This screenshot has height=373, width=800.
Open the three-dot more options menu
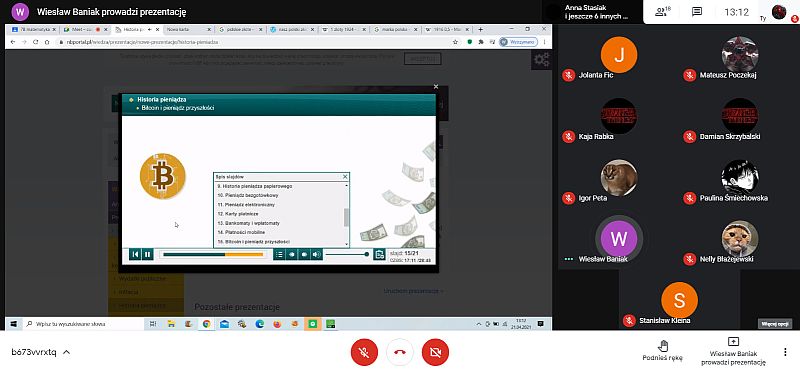785,352
